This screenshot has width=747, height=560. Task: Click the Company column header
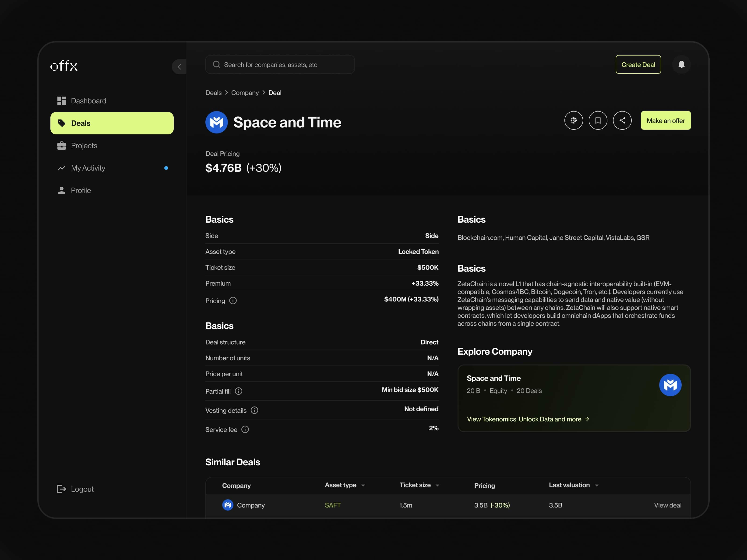(x=236, y=485)
